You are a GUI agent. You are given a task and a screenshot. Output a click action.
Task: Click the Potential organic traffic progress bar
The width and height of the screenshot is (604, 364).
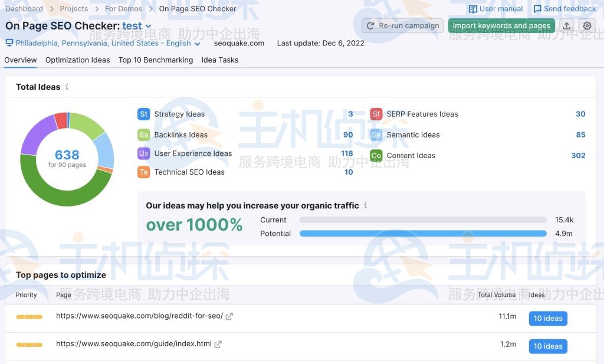click(x=422, y=233)
